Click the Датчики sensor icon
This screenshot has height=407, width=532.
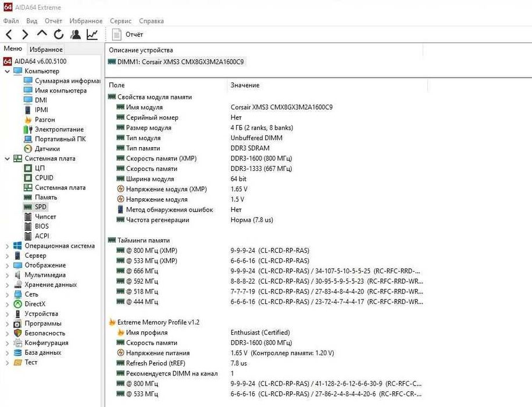point(28,149)
